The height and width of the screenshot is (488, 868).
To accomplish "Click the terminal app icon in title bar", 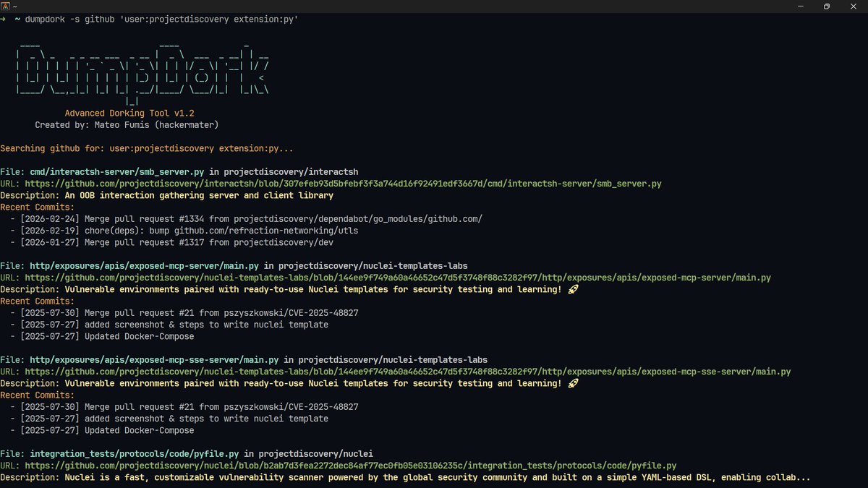I will [5, 6].
